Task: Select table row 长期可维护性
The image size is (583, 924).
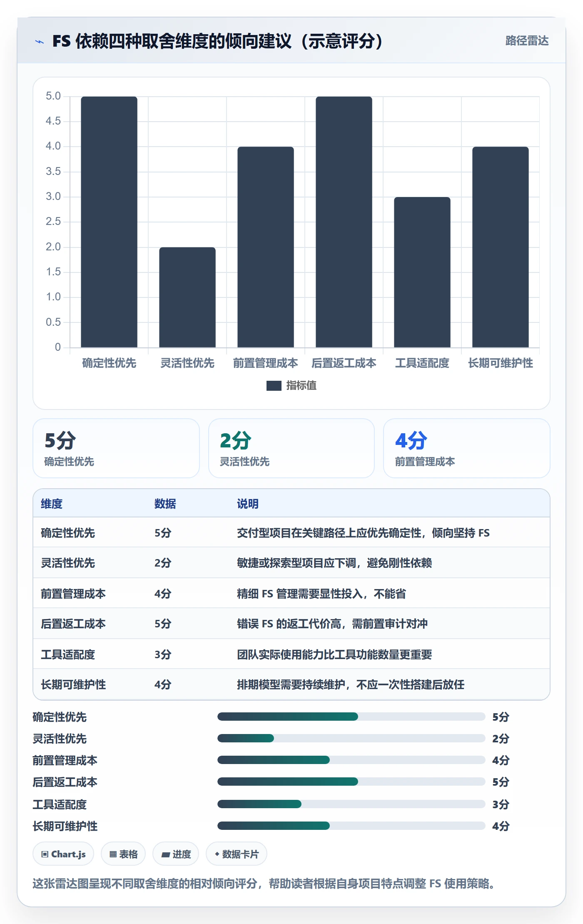Action: tap(291, 684)
